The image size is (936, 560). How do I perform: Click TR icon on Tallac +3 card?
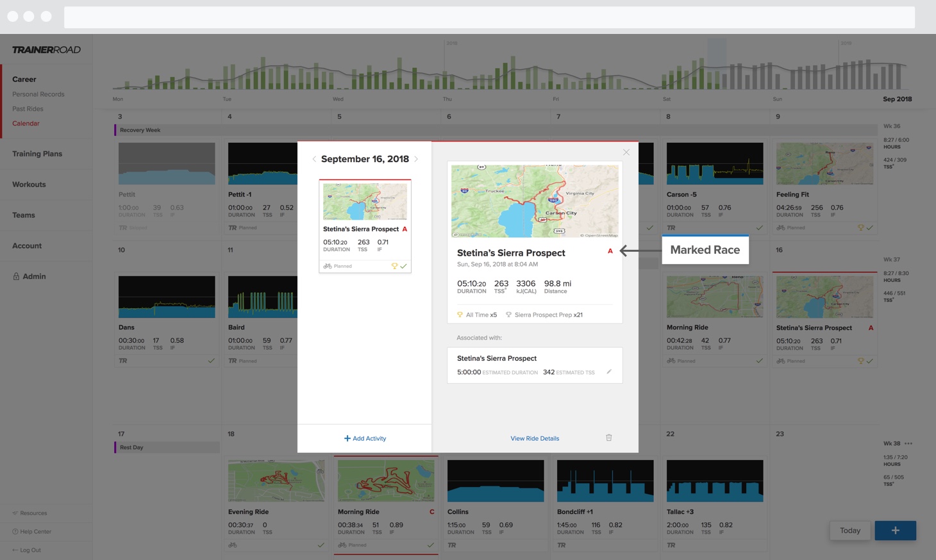(671, 545)
